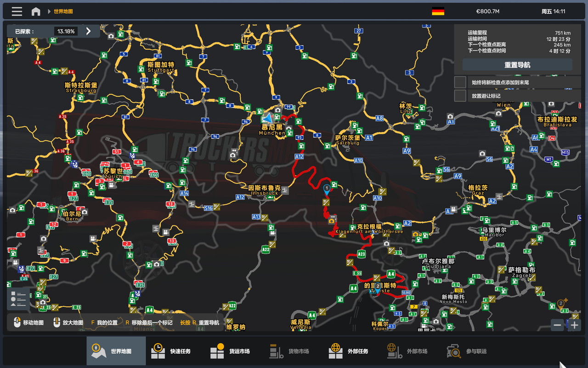Click the 萨尔茨堡 Salzburg city label
The image size is (588, 368).
[348, 140]
